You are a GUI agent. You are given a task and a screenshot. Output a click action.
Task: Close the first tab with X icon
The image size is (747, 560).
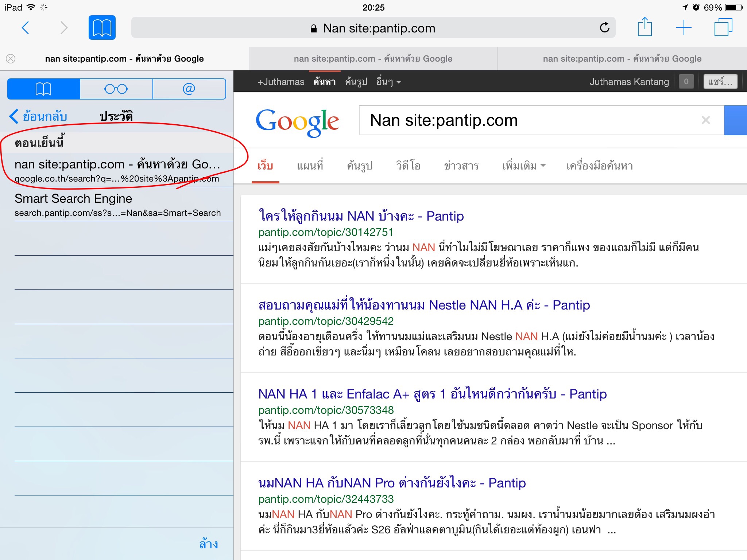tap(11, 59)
